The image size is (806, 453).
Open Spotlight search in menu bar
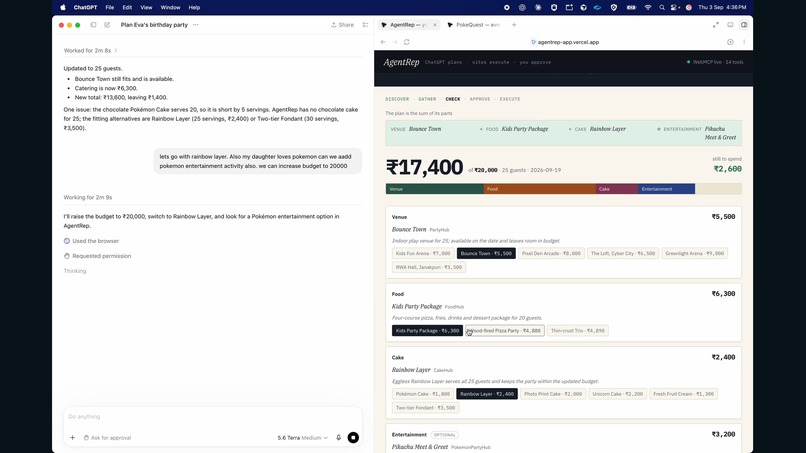pyautogui.click(x=662, y=8)
